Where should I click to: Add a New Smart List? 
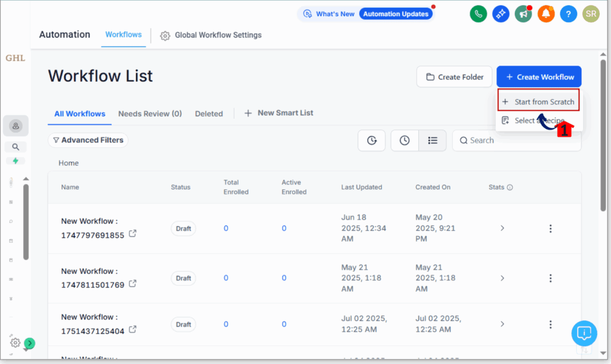coord(279,113)
